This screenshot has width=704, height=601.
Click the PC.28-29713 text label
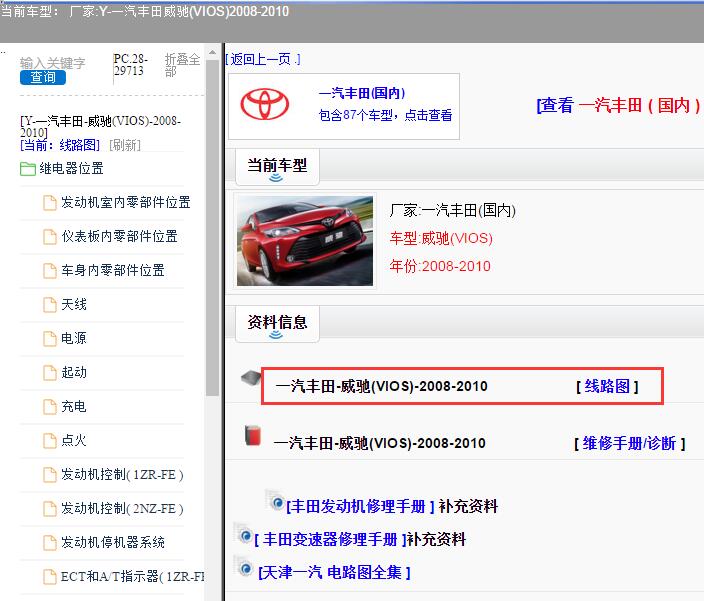click(x=130, y=65)
